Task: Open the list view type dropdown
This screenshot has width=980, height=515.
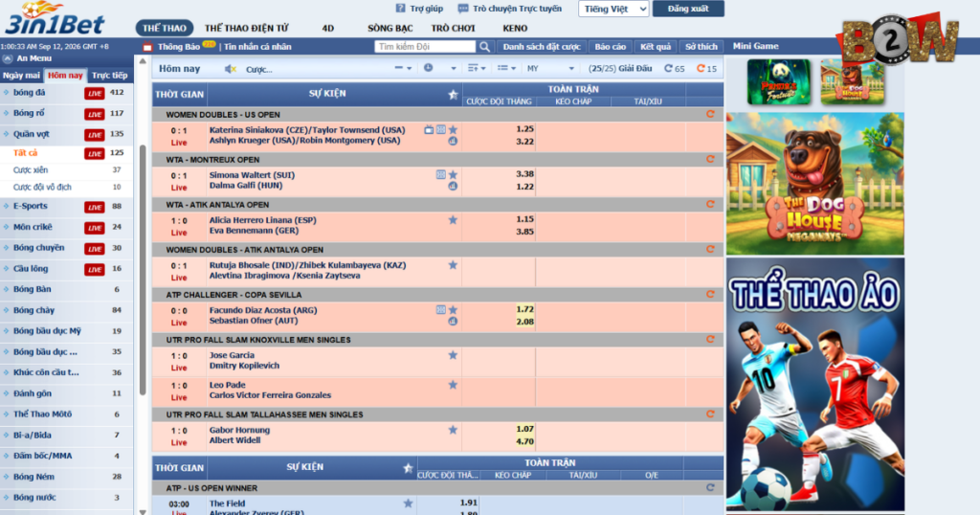Action: pos(506,68)
